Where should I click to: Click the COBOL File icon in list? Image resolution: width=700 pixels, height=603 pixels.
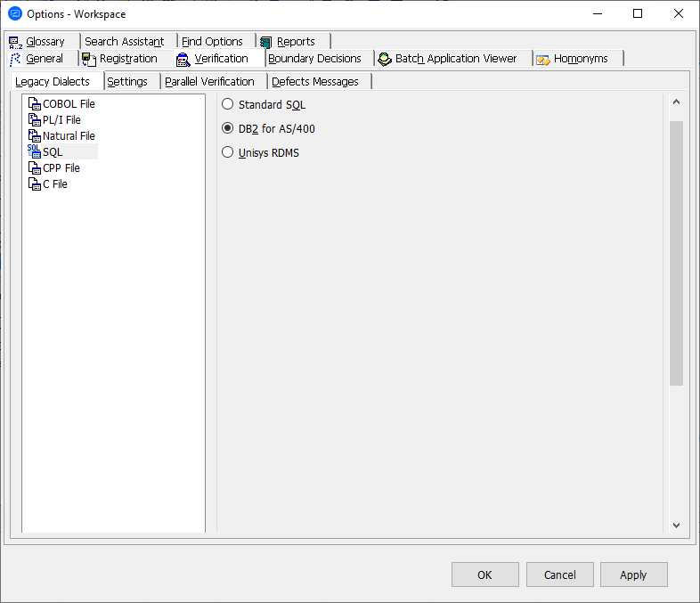click(35, 104)
